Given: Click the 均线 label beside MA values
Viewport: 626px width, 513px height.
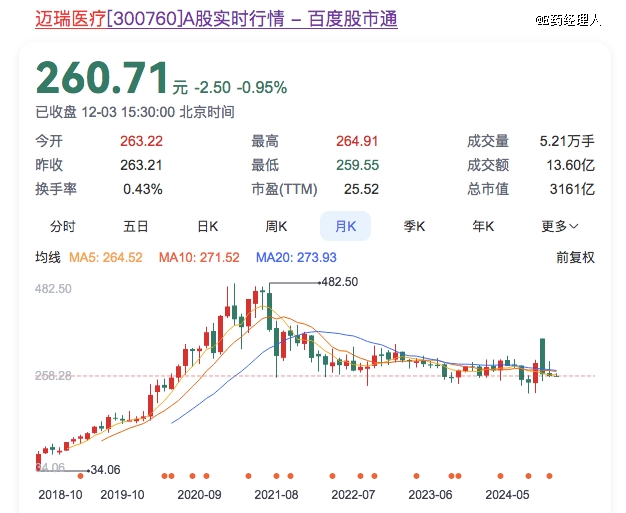Looking at the screenshot, I should pyautogui.click(x=48, y=257).
